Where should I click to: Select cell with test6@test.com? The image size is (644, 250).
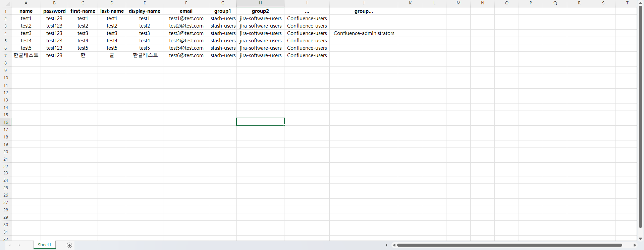point(186,55)
